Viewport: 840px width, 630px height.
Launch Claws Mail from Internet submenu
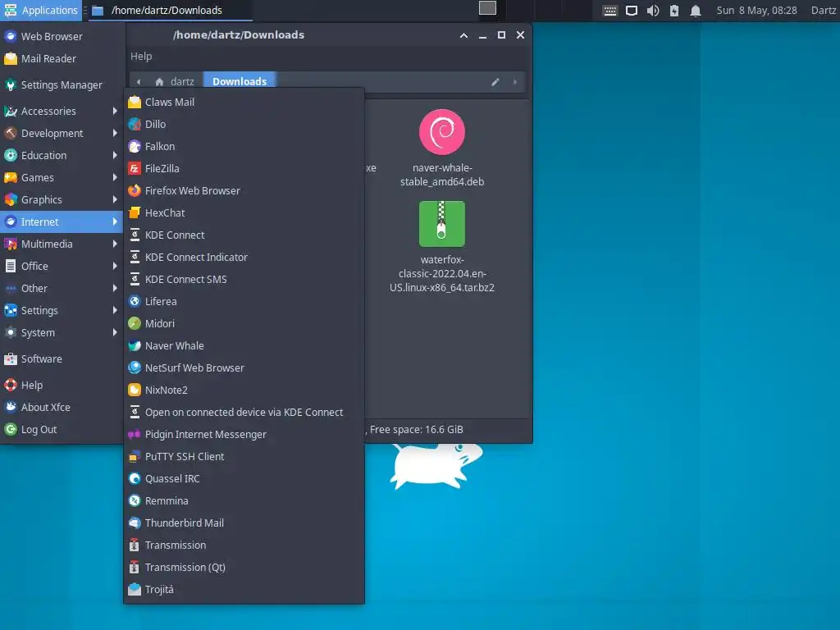point(244,102)
